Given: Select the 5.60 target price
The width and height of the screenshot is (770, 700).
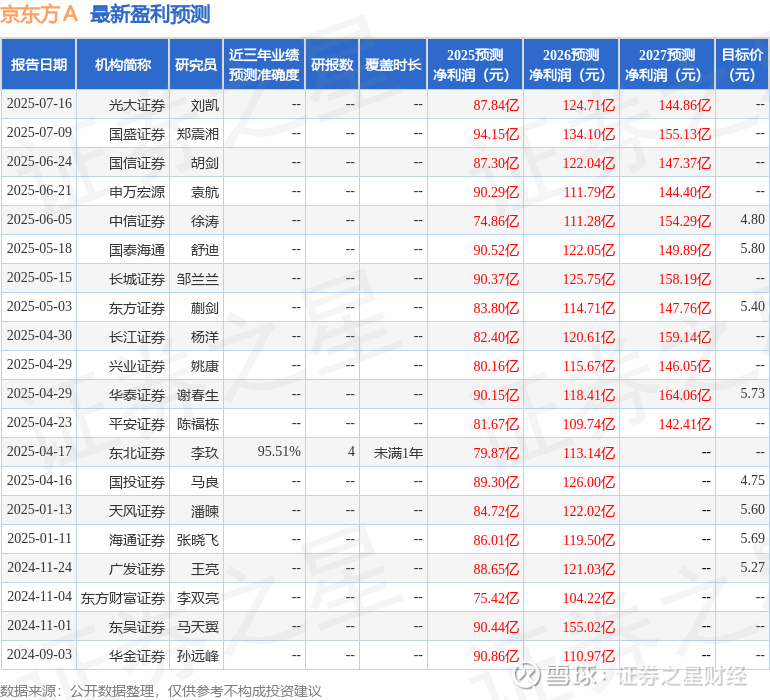Looking at the screenshot, I should pos(752,509).
